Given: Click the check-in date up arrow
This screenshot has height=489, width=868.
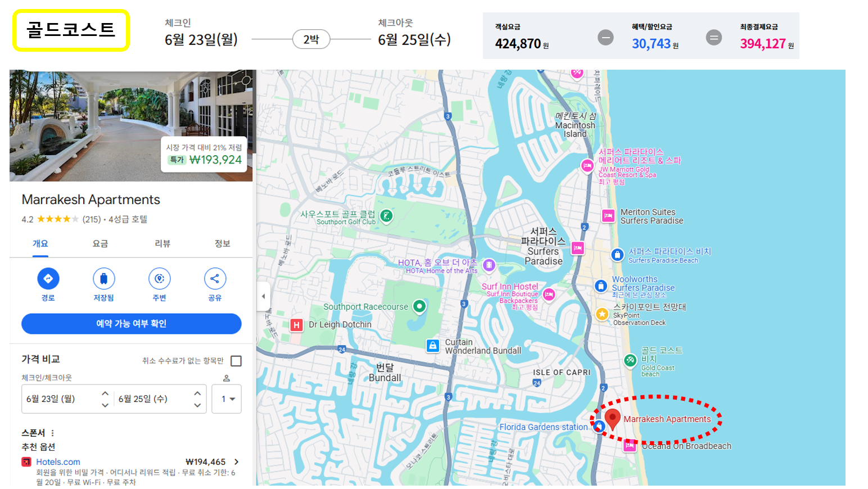Looking at the screenshot, I should click(105, 393).
